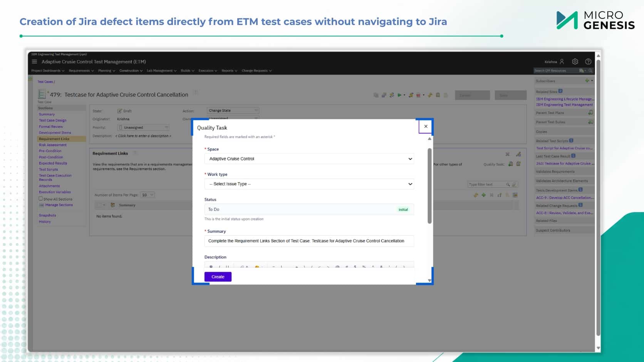Click the Create button in Quality Task dialog

[218, 277]
